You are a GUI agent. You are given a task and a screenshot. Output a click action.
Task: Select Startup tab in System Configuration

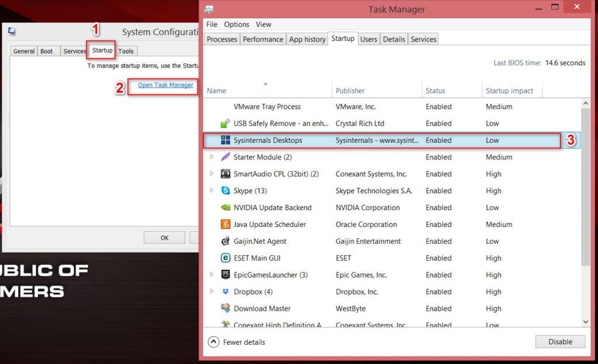point(102,50)
